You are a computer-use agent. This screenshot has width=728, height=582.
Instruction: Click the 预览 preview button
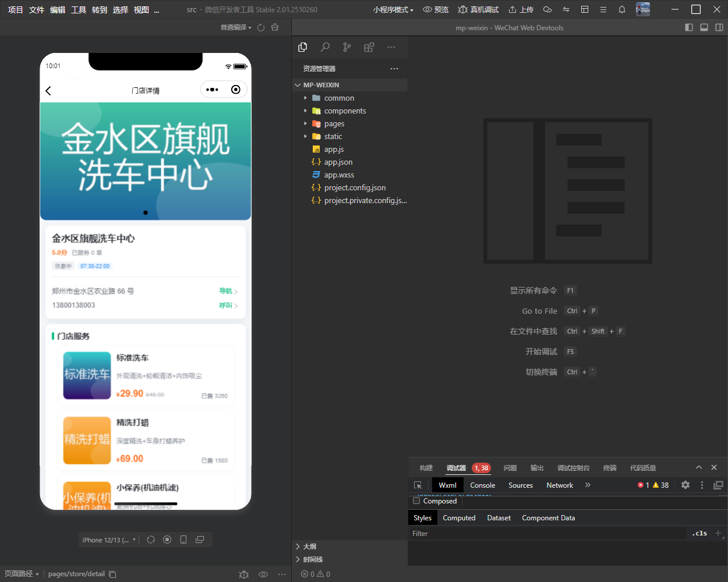[x=436, y=10]
